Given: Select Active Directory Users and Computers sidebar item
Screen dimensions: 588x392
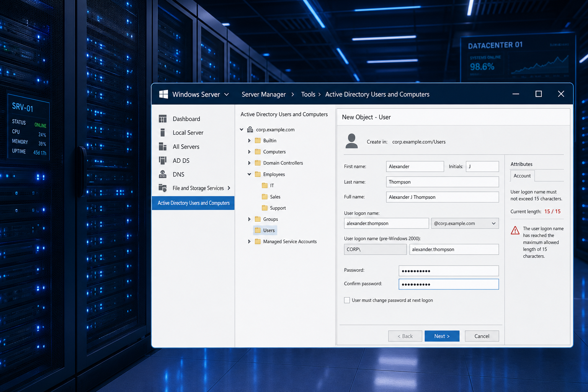Looking at the screenshot, I should (x=193, y=203).
